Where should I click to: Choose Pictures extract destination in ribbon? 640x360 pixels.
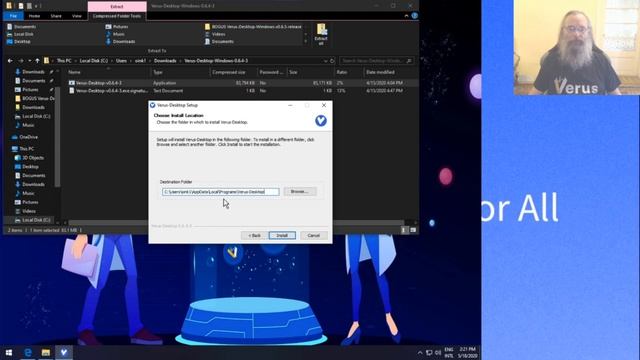point(117,27)
